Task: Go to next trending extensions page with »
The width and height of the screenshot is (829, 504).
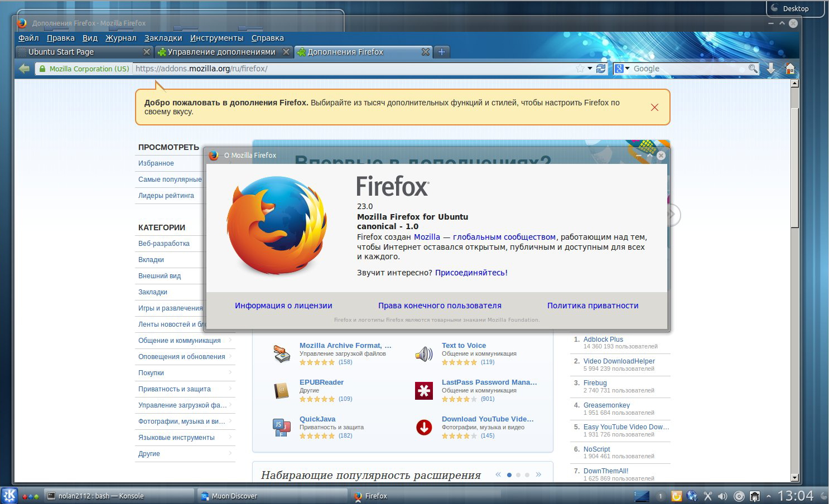Action: (538, 474)
